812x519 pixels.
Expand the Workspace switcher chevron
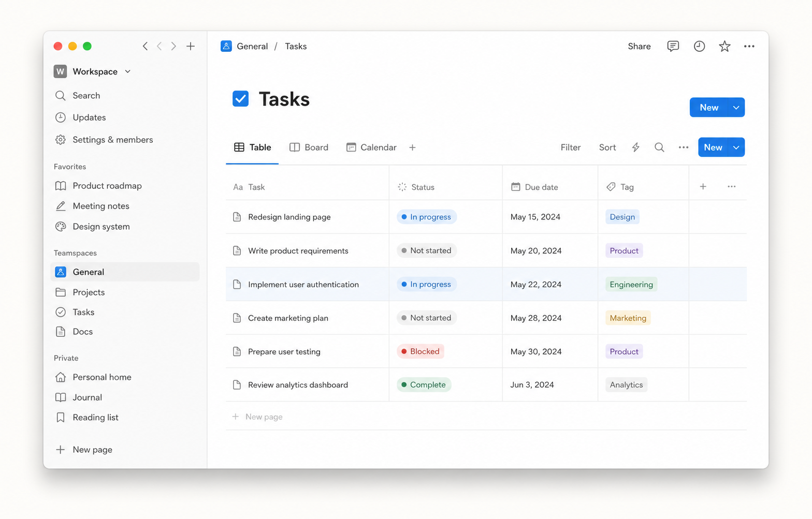coord(128,71)
